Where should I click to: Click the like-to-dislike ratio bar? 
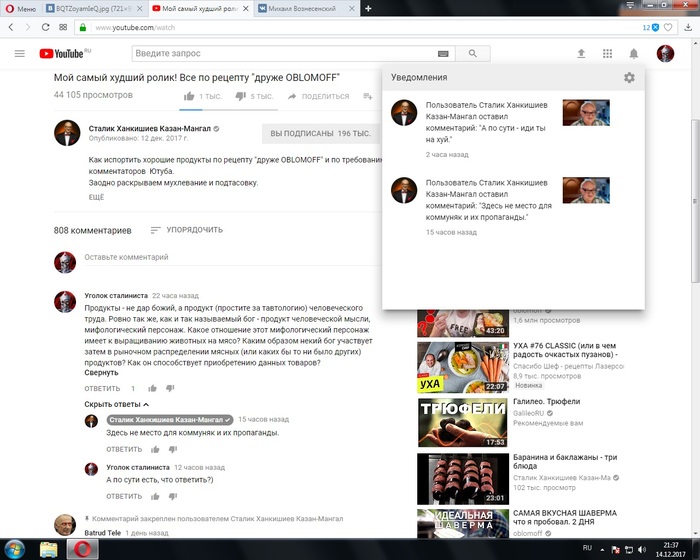(228, 109)
